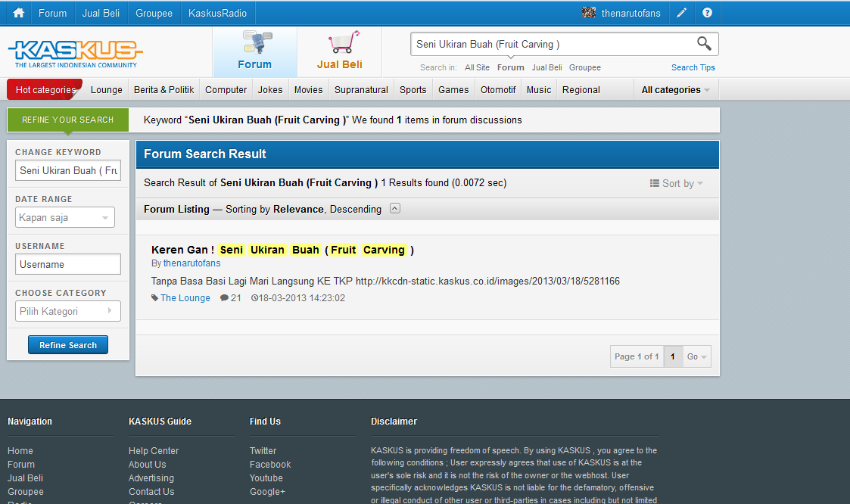Open Contact Us in KASKUS Guide
This screenshot has height=504, width=850.
(x=151, y=492)
